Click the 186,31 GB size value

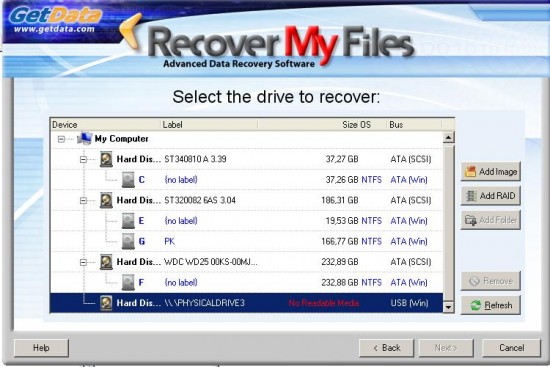click(x=340, y=200)
